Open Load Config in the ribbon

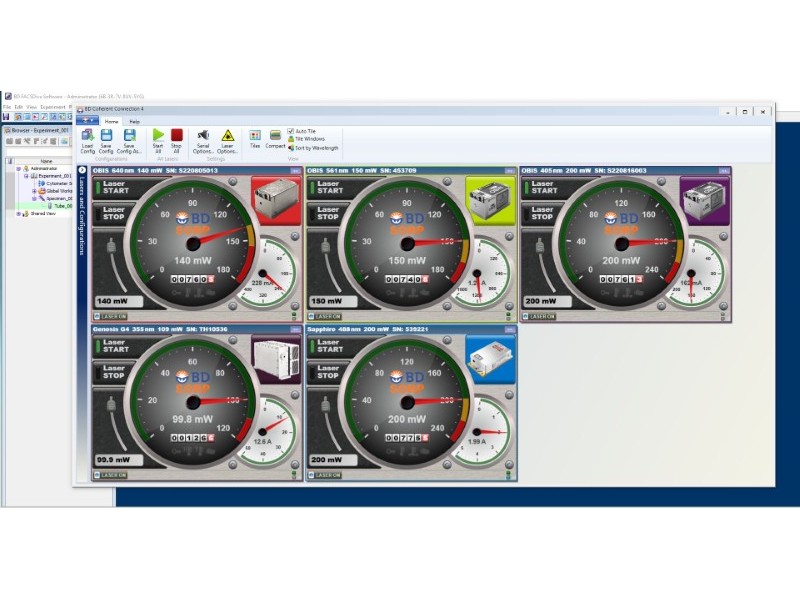tap(87, 141)
